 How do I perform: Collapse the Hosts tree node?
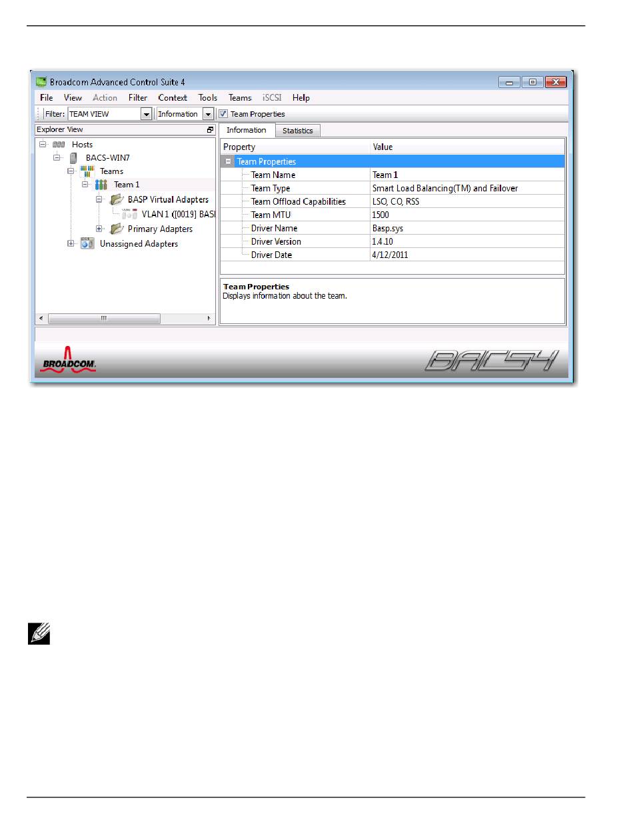[x=43, y=144]
